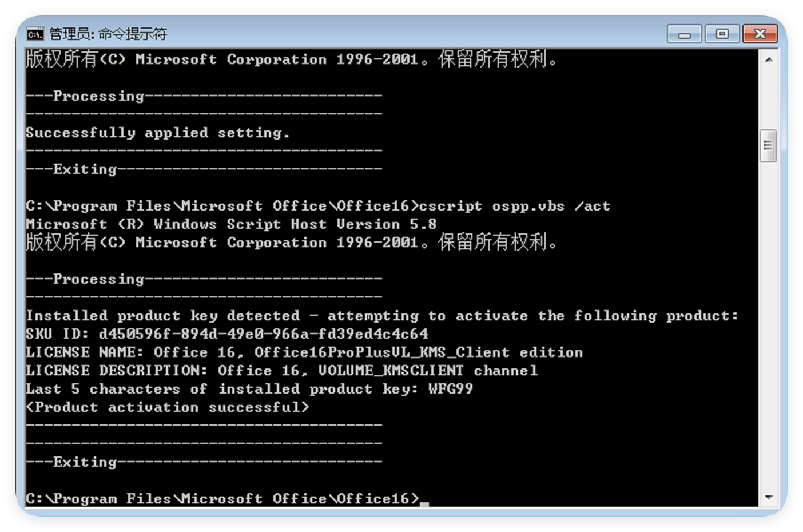803x532 pixels.
Task: Click the vertical scrollbar thumb
Action: coord(768,146)
